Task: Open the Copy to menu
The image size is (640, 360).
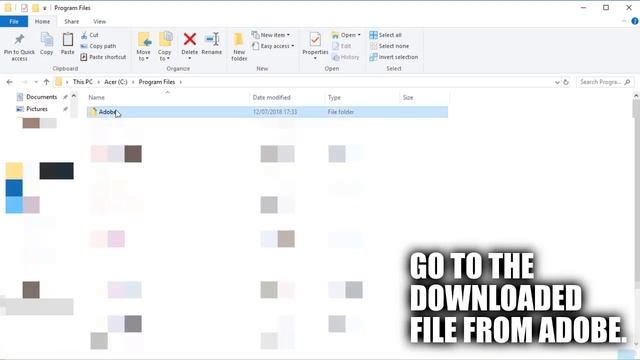Action: [165, 47]
